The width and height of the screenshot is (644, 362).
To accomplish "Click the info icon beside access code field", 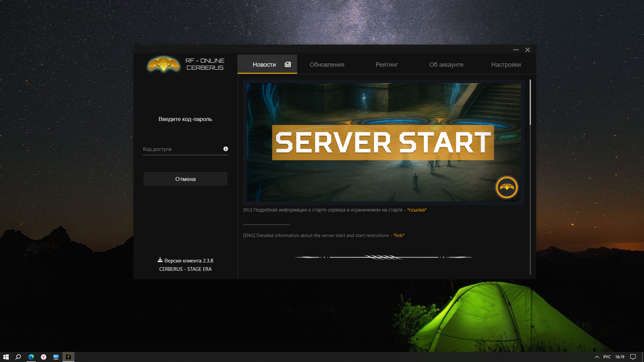I will pos(226,149).
